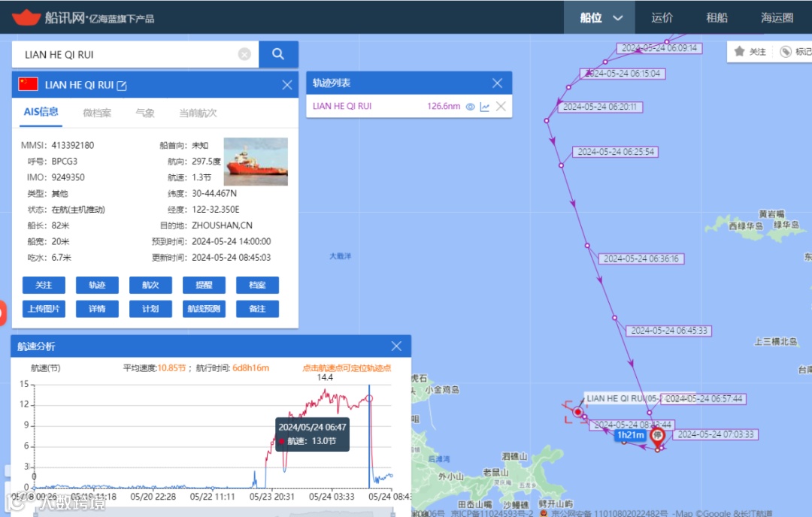Click LIAN HE QI RUI in track list
The width and height of the screenshot is (812, 517).
(342, 106)
